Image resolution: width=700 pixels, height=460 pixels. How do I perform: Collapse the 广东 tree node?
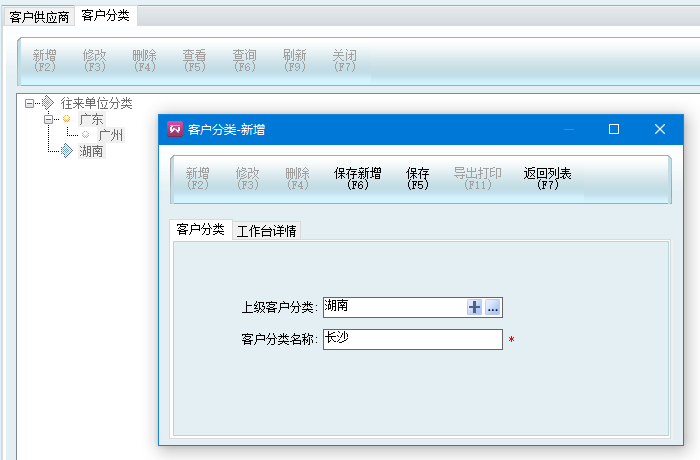[48, 119]
